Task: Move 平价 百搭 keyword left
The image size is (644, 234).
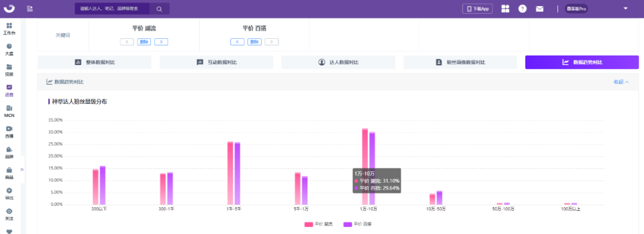Action: coord(237,42)
